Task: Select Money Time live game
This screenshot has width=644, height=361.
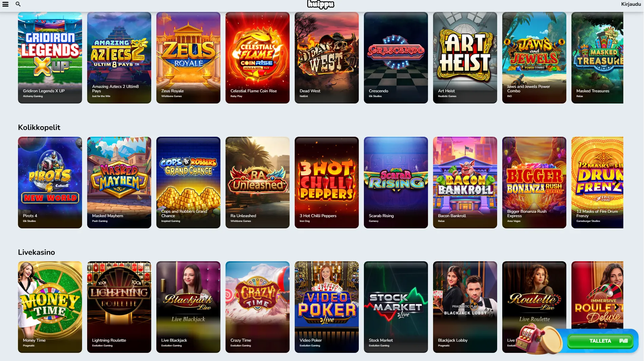Action: pos(50,307)
